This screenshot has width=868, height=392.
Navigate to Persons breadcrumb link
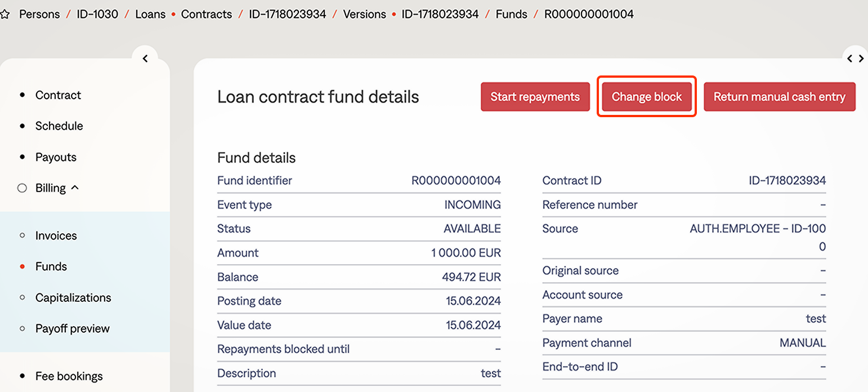click(x=39, y=14)
